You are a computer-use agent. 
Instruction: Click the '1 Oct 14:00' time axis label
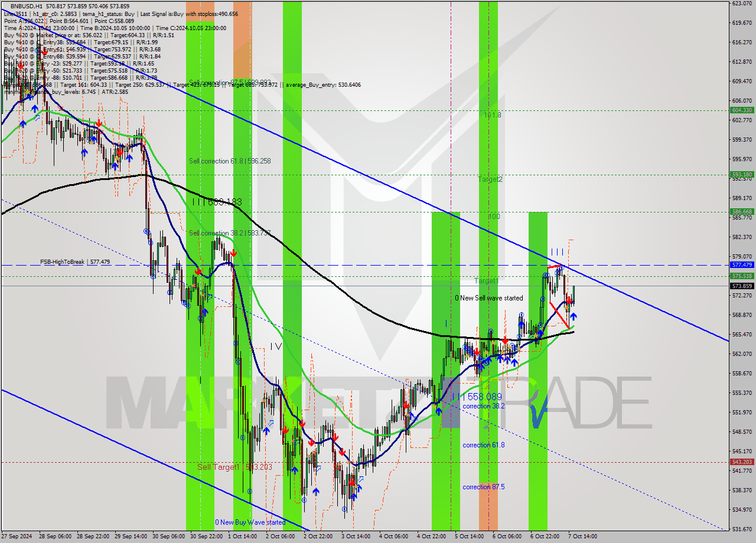click(242, 537)
